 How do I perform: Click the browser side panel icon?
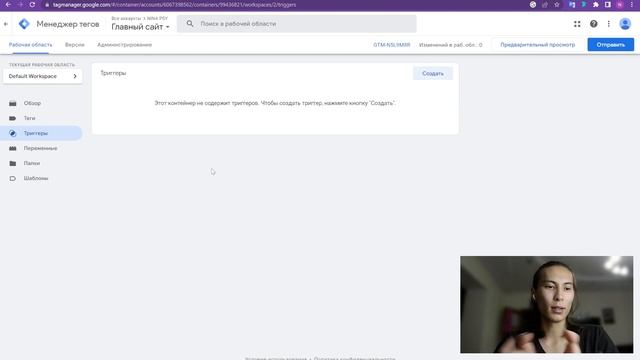click(x=608, y=4)
